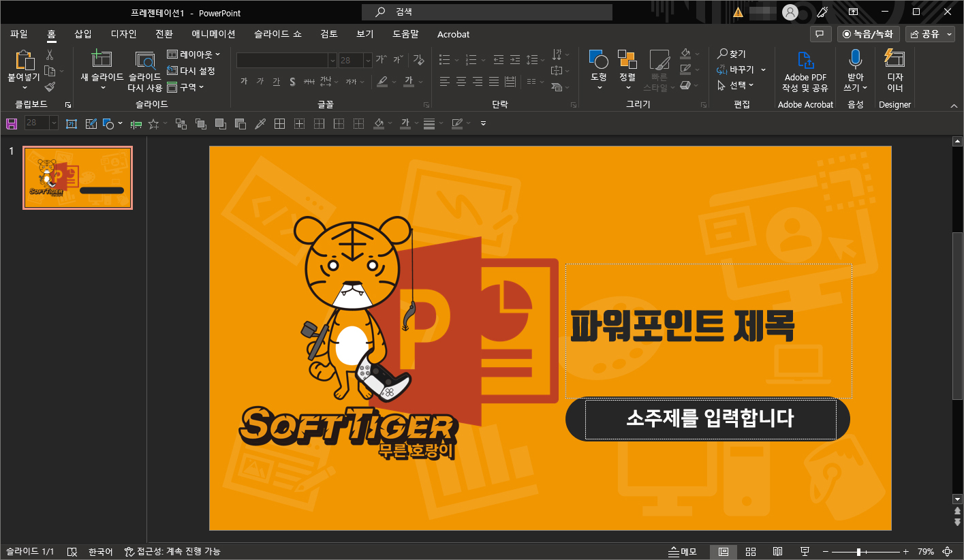Launch the Designer (디자이너) pane

[x=895, y=71]
